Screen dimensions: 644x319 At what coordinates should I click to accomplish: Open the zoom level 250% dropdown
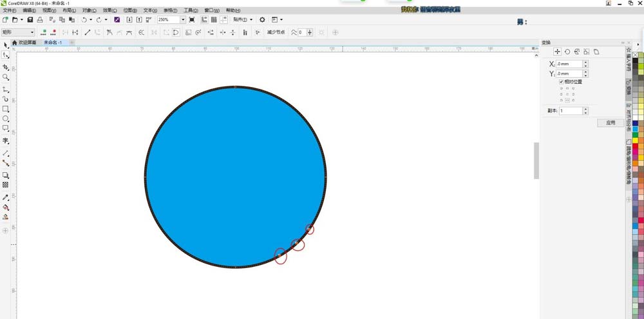coord(183,20)
